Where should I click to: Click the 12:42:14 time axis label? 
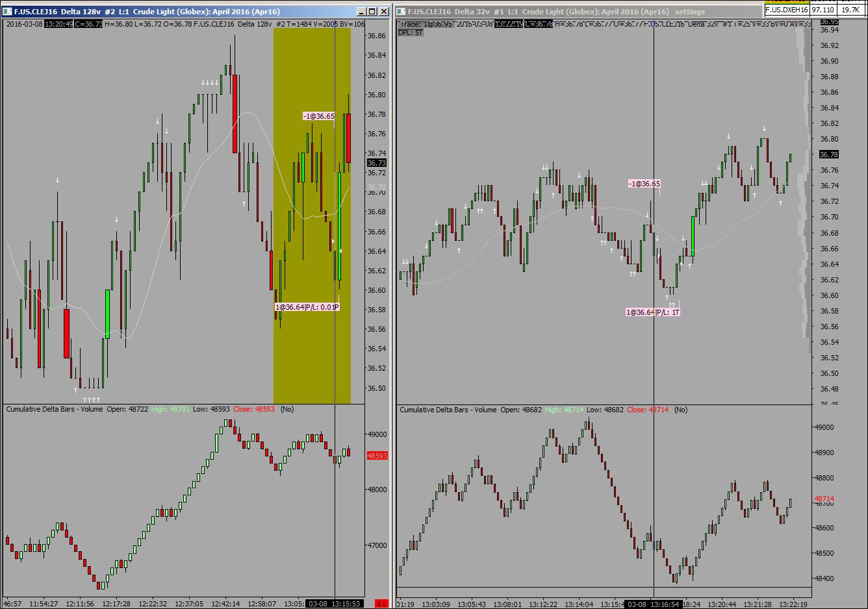click(x=227, y=604)
